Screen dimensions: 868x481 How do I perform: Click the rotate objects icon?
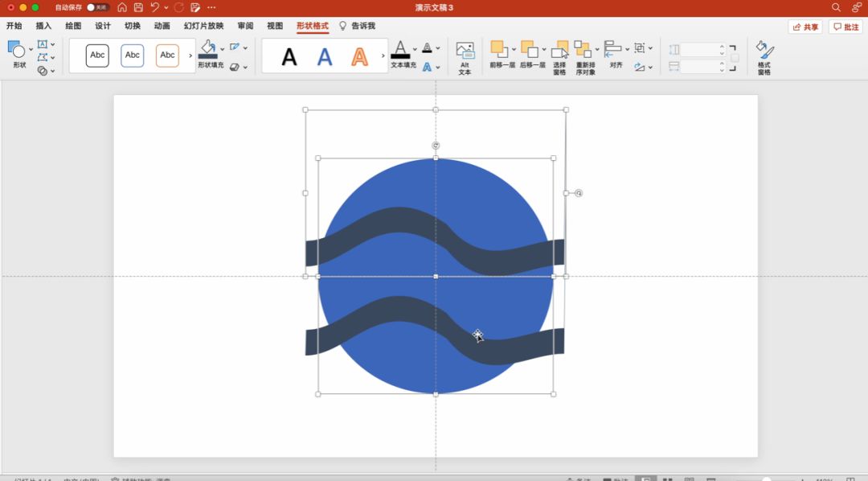(640, 67)
